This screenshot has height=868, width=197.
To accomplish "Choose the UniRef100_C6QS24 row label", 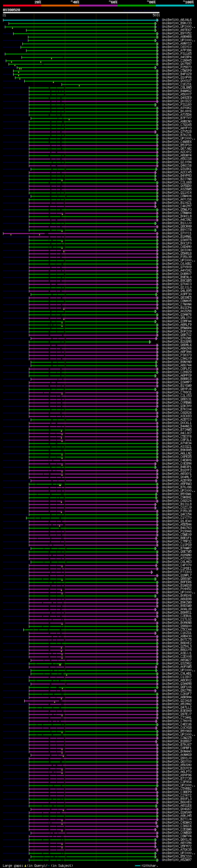I will (x=177, y=501).
